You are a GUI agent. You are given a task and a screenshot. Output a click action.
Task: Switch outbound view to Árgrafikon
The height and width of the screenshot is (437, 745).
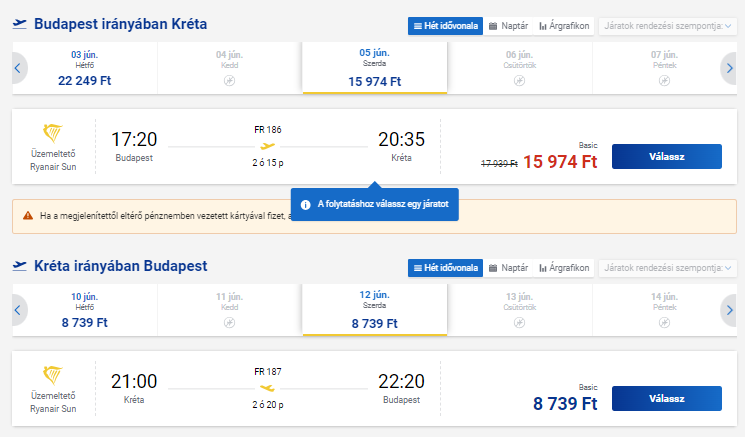point(564,26)
